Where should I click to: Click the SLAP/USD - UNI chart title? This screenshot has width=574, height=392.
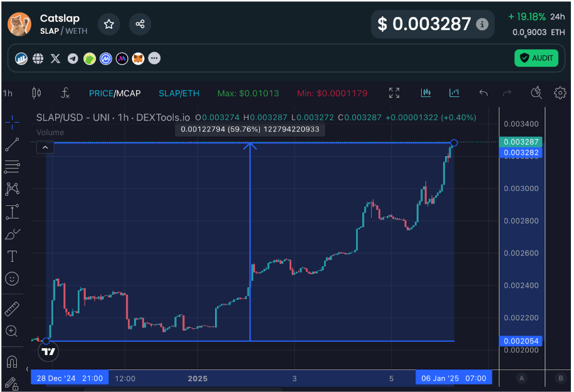point(113,117)
